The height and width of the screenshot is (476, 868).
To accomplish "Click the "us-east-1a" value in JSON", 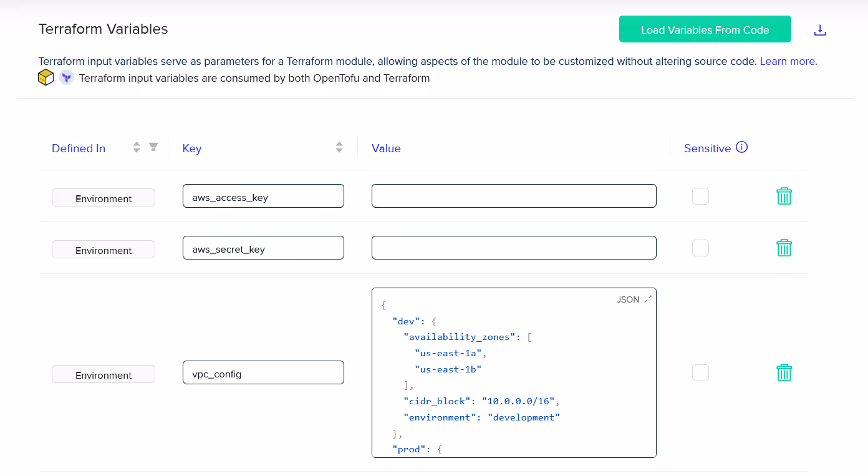I will point(448,353).
